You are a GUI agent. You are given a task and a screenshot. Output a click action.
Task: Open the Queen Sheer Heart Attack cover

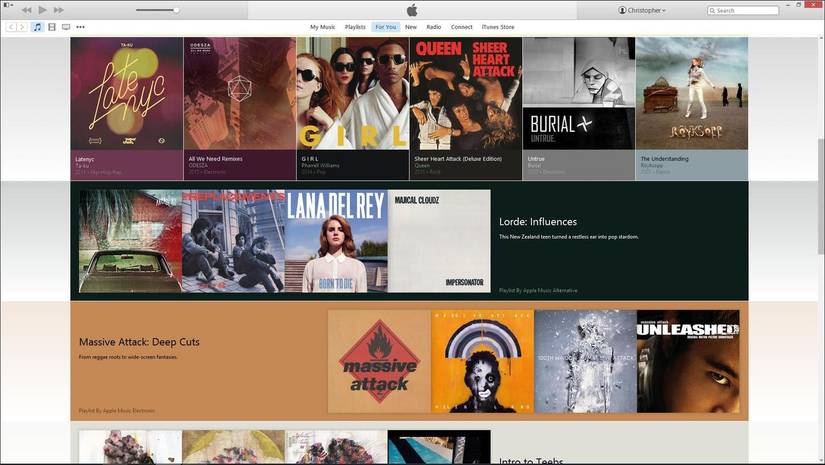point(466,94)
